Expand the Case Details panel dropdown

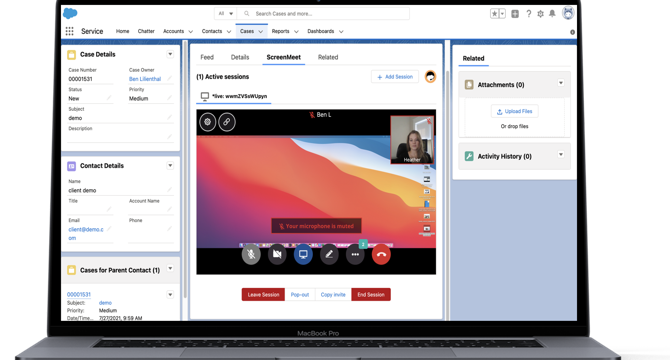click(x=170, y=54)
